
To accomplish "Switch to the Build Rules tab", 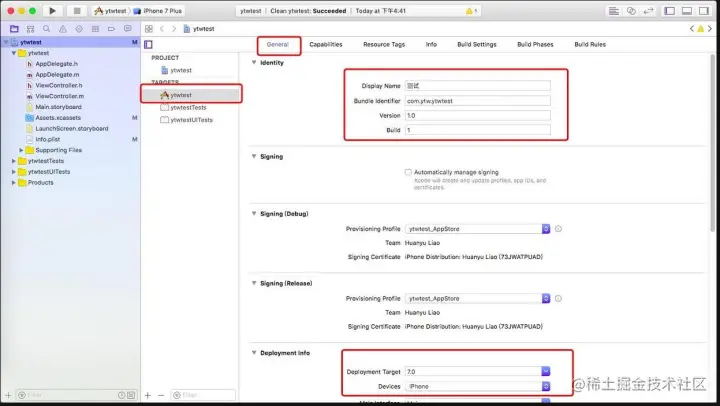I will pos(590,45).
